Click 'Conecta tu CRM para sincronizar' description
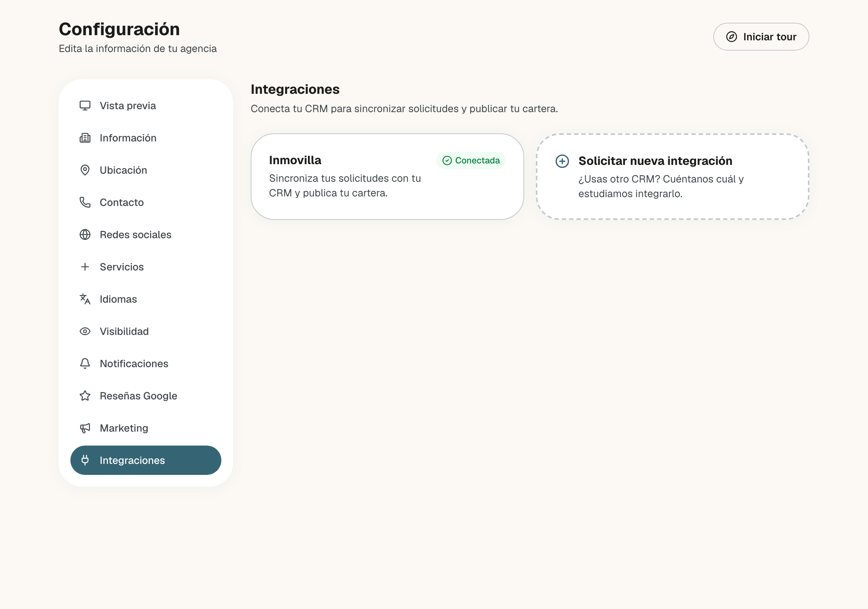 tap(404, 109)
